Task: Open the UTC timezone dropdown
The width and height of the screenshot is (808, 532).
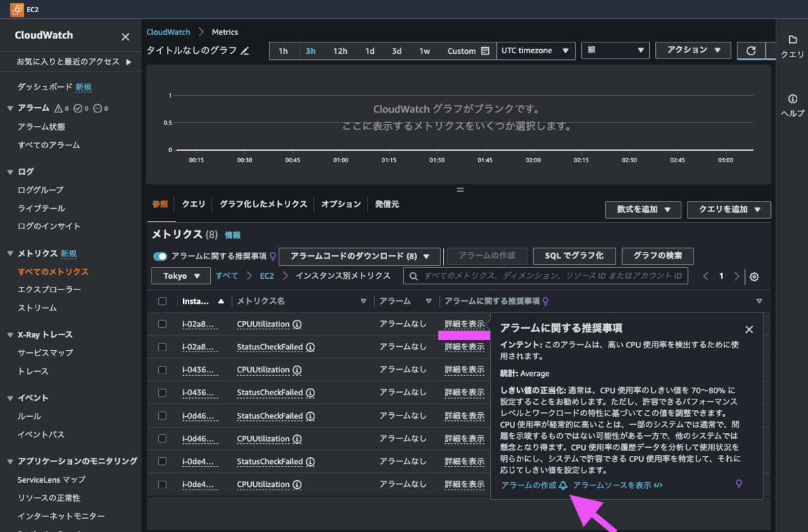Action: (x=536, y=51)
